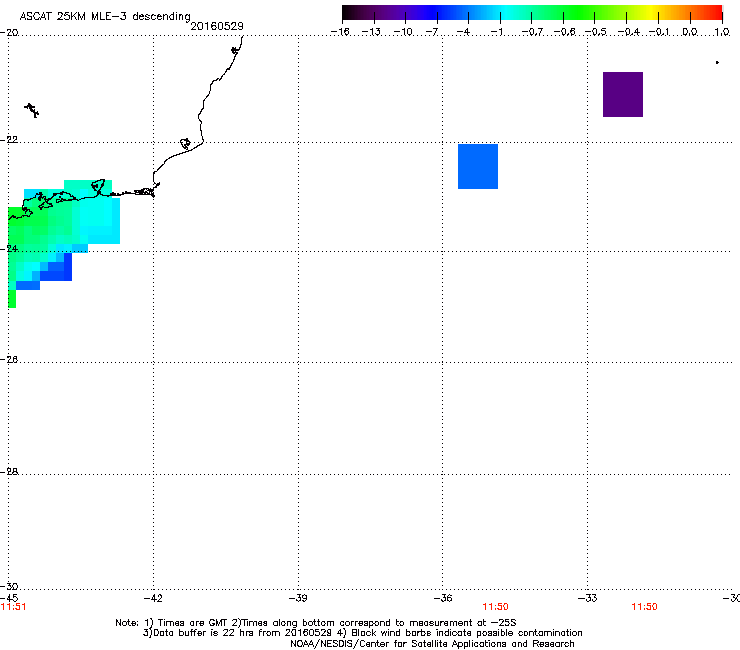This screenshot has width=740, height=650.
Task: Click longitude axis label -39
Action: [x=298, y=598]
